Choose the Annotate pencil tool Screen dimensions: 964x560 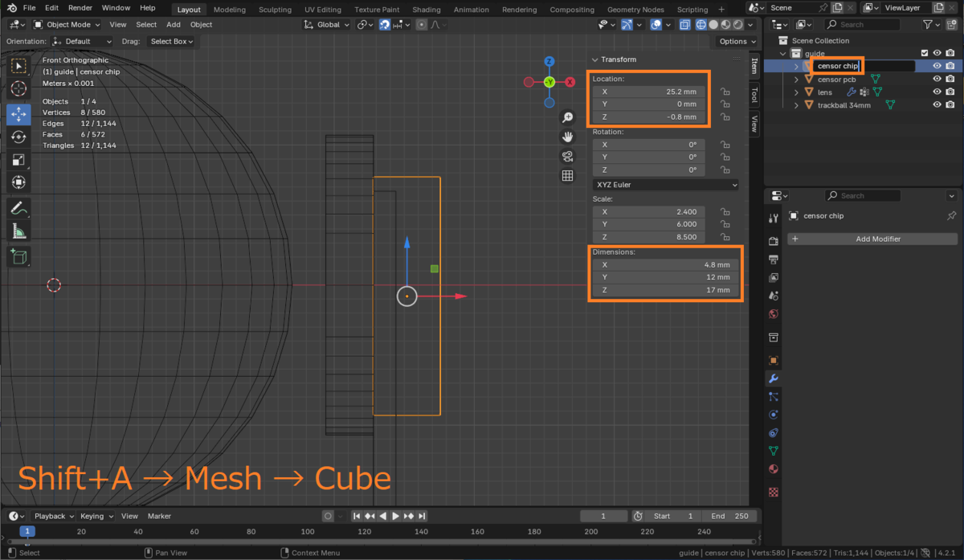point(18,208)
